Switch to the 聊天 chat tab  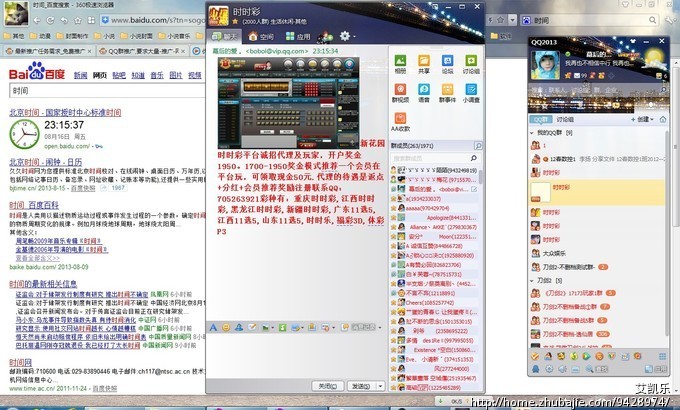[x=224, y=37]
